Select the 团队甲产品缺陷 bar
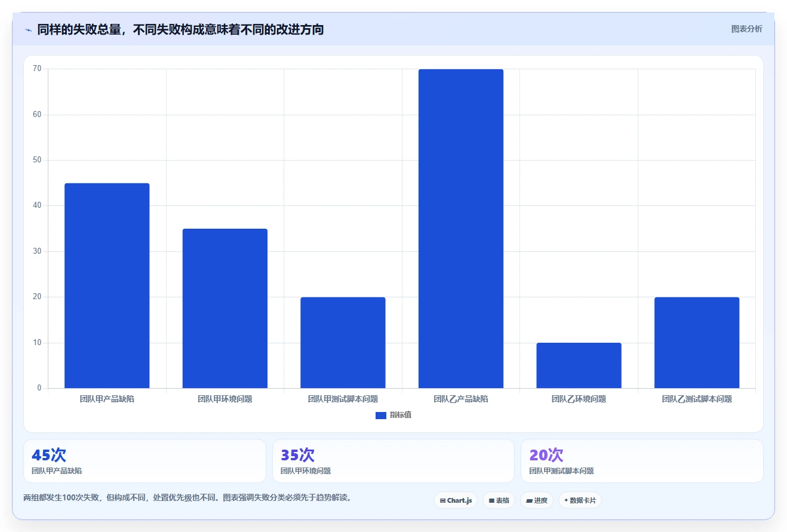The image size is (787, 532). 107,285
